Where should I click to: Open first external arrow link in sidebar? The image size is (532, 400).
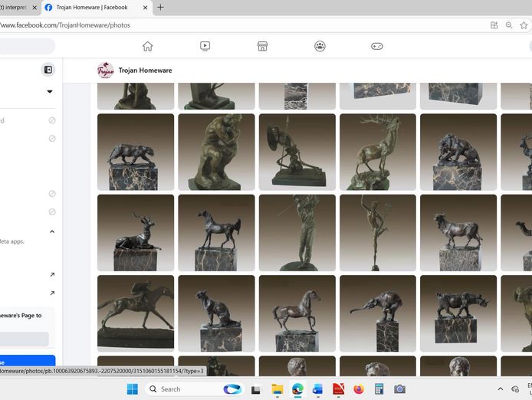[52, 274]
